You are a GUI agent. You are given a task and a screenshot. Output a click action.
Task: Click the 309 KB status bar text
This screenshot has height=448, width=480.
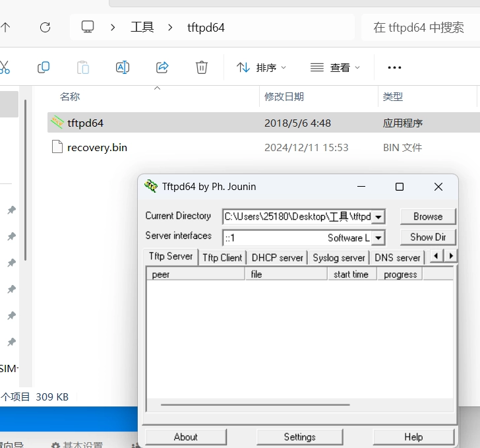(52, 397)
